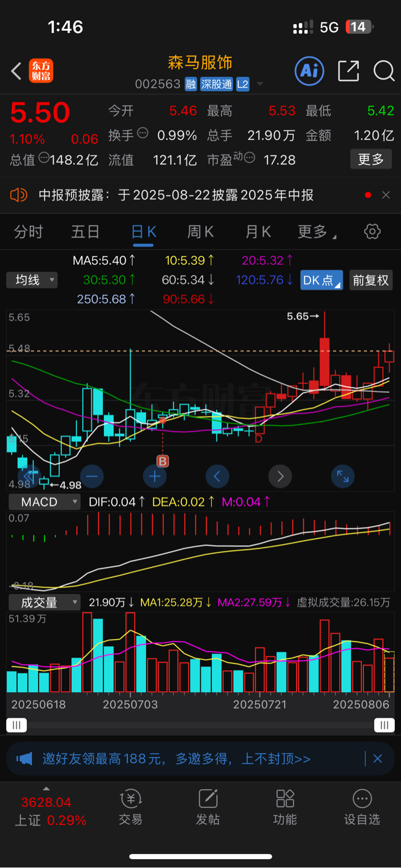Image resolution: width=401 pixels, height=868 pixels.
Task: Tap the back arrow icon
Action: tap(16, 71)
